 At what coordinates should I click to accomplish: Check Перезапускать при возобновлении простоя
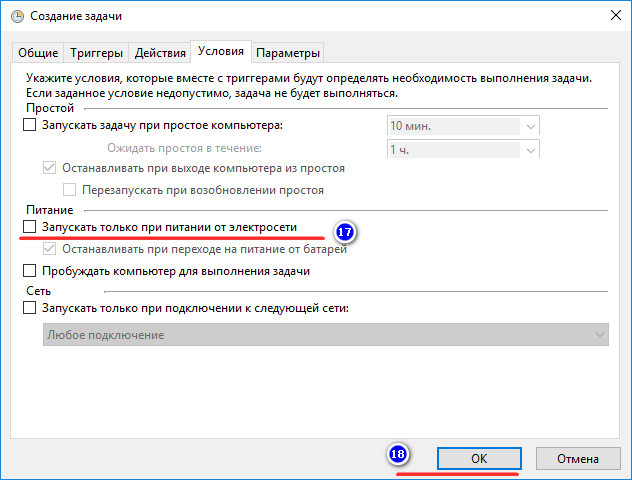[x=71, y=190]
